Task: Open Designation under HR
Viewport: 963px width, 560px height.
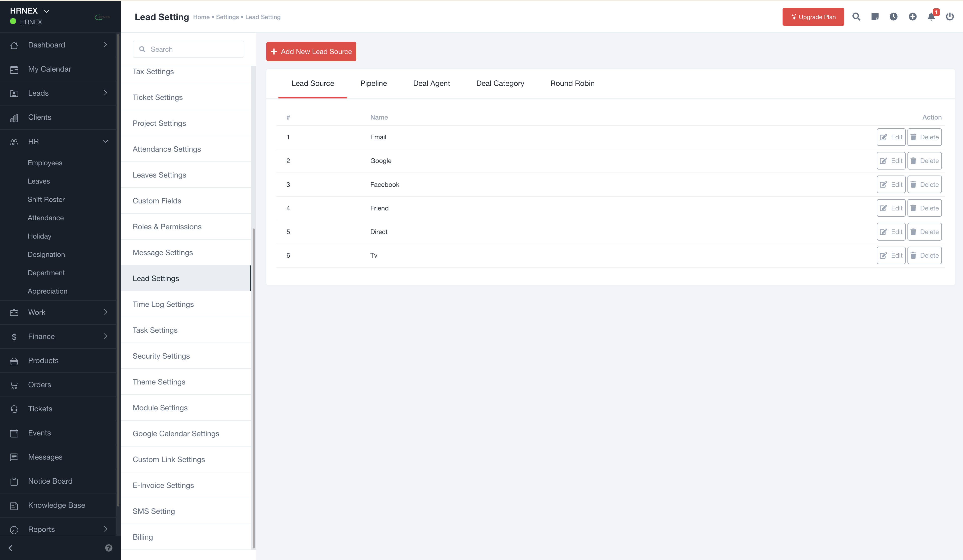Action: pyautogui.click(x=46, y=254)
